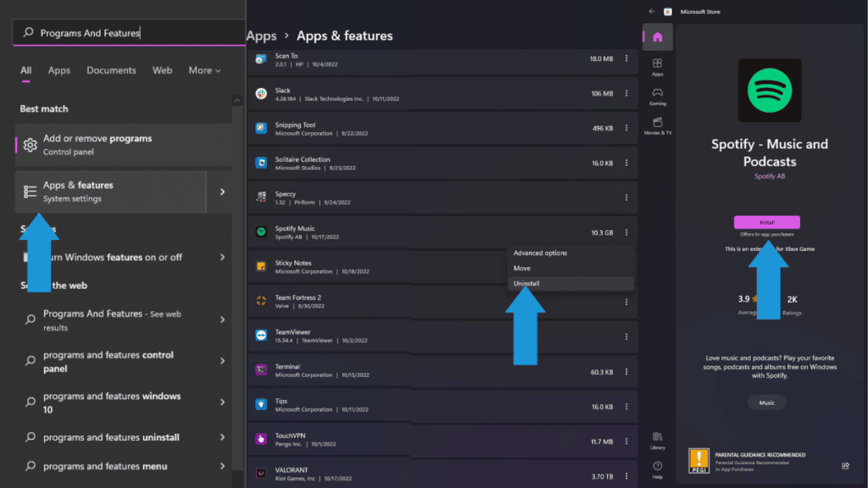
Task: Click the PEGI parental guidance badge
Action: click(698, 461)
